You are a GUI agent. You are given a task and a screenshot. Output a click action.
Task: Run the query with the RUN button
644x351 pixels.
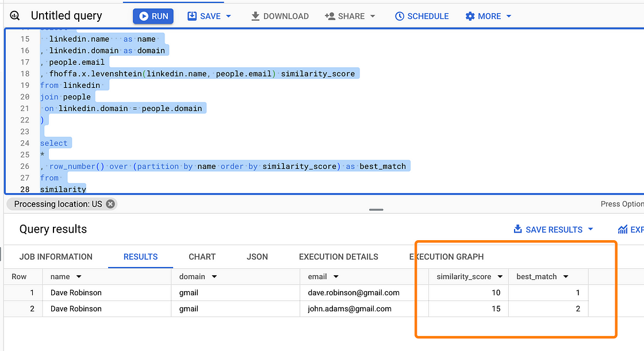(153, 16)
